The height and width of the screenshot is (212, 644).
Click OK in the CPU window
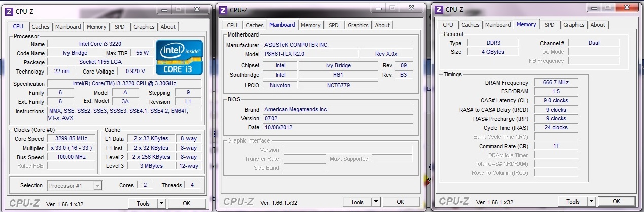coord(186,203)
